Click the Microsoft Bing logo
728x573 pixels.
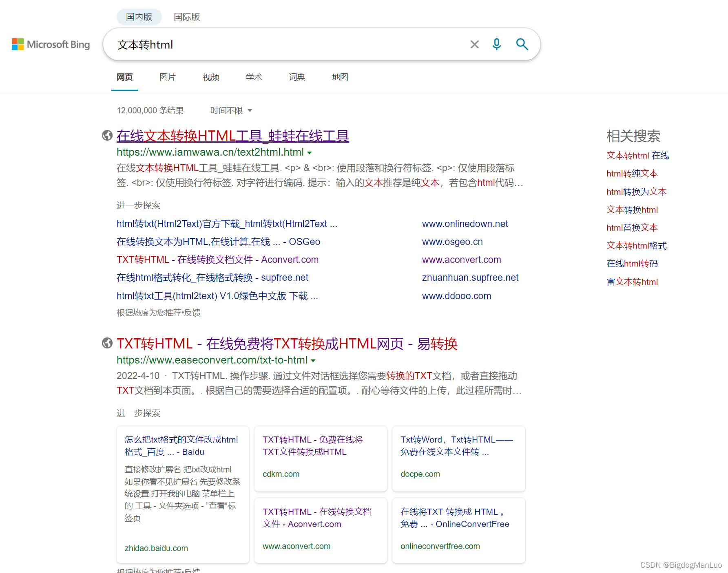click(51, 44)
